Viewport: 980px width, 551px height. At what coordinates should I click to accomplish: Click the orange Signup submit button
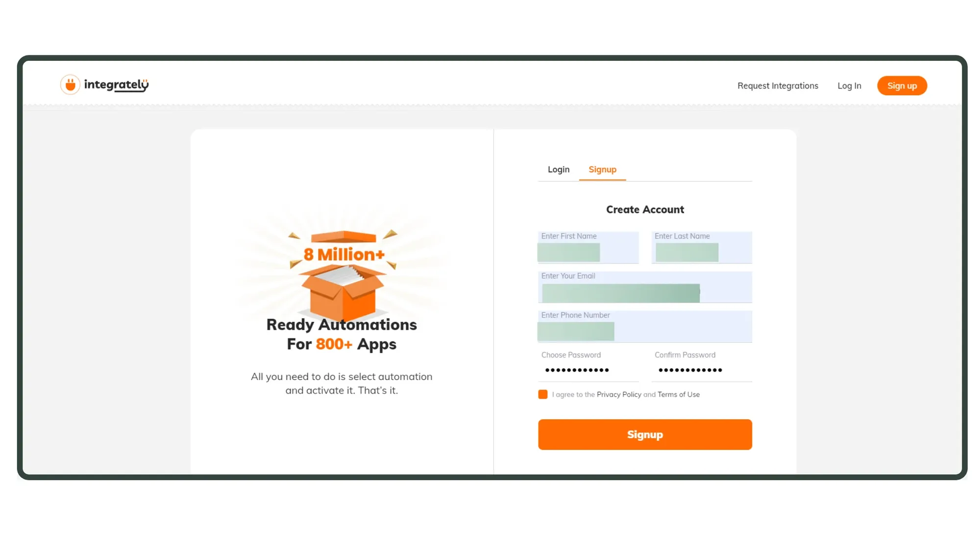tap(645, 434)
